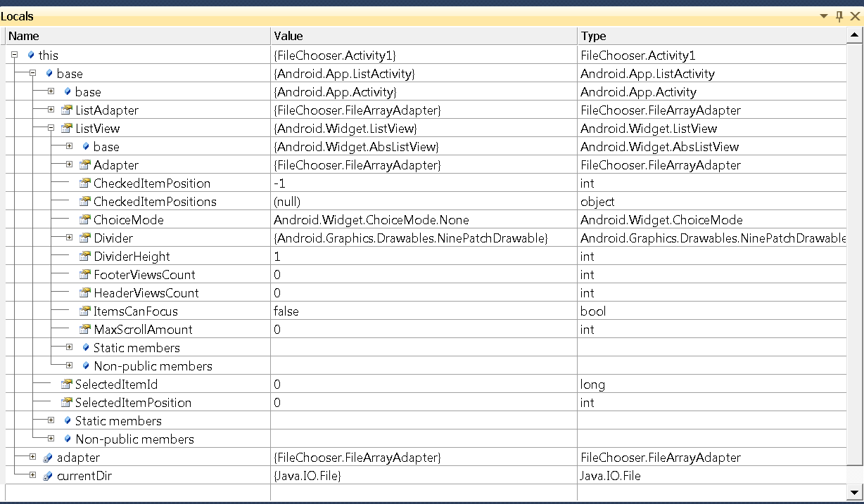
Task: Expand the currentDir variable
Action: point(32,476)
